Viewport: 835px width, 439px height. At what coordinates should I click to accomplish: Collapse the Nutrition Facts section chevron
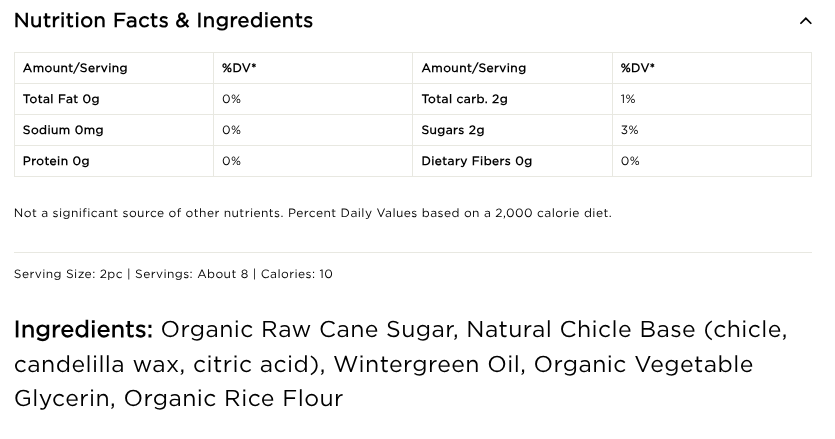pos(805,21)
